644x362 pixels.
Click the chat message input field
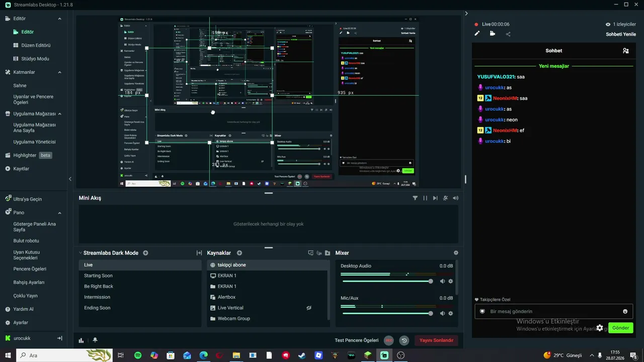tap(553, 311)
